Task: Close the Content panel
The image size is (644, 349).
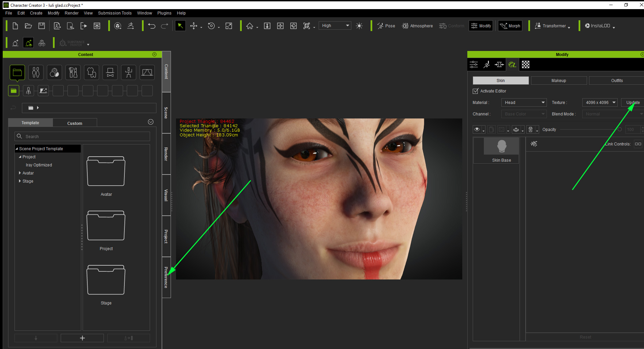Action: [154, 54]
